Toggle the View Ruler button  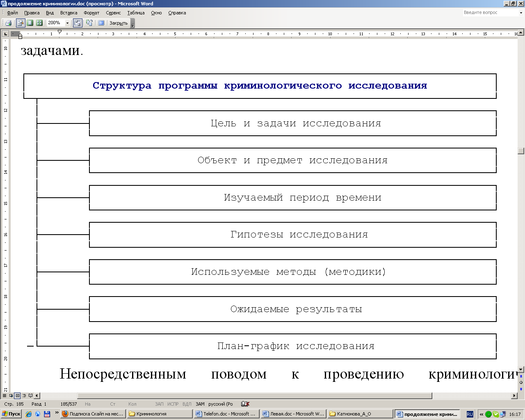78,23
